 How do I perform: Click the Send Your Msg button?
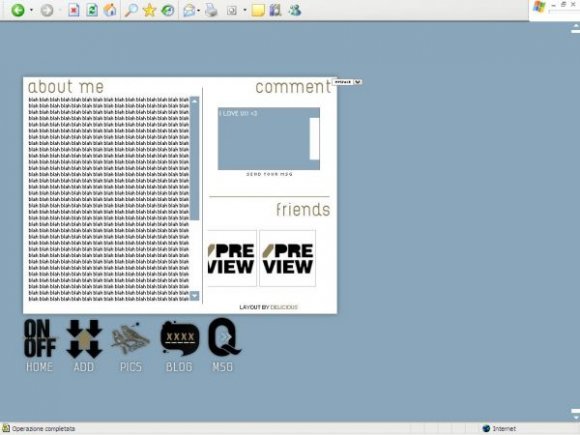(269, 174)
